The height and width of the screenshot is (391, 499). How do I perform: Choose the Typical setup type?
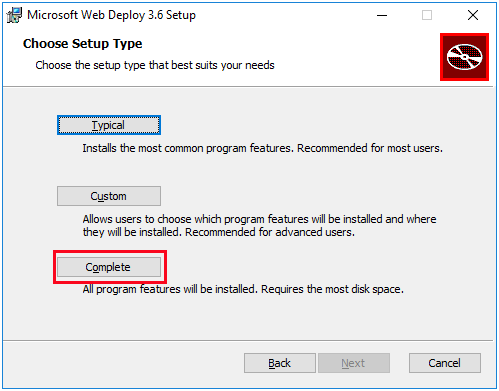tap(109, 125)
